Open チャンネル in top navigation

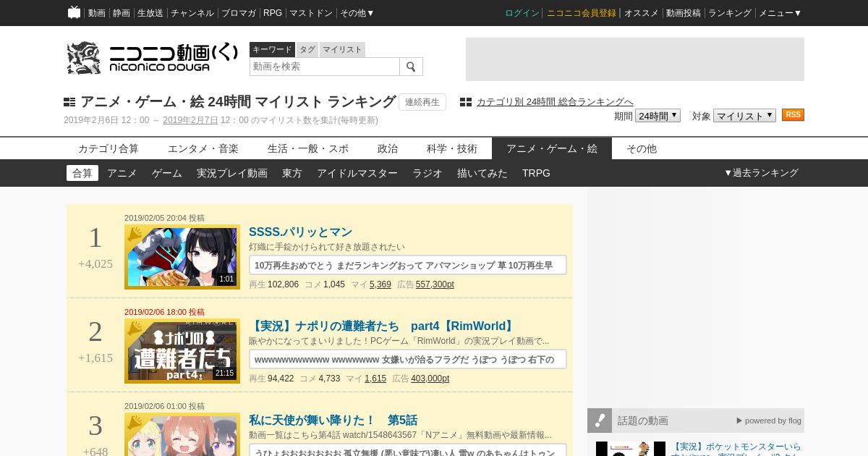click(x=192, y=13)
